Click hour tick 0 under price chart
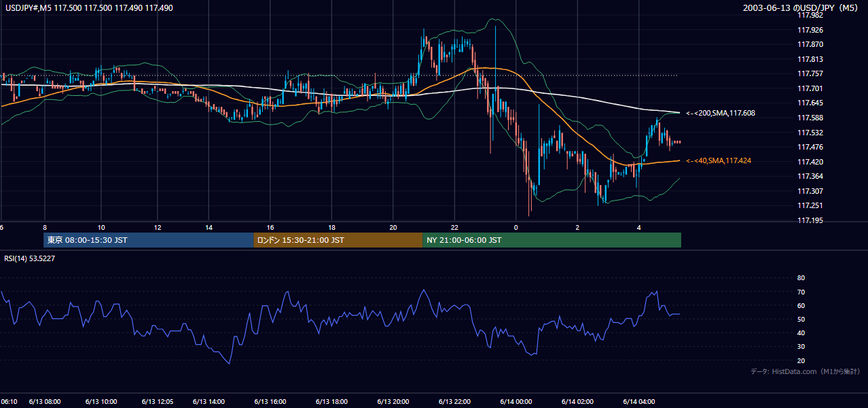This screenshot has width=868, height=408. tap(516, 227)
